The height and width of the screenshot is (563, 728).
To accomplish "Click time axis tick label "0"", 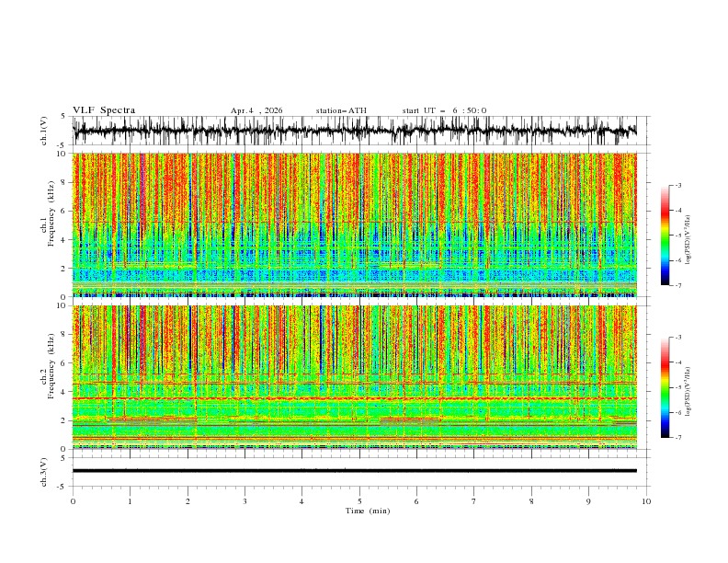I will [73, 501].
